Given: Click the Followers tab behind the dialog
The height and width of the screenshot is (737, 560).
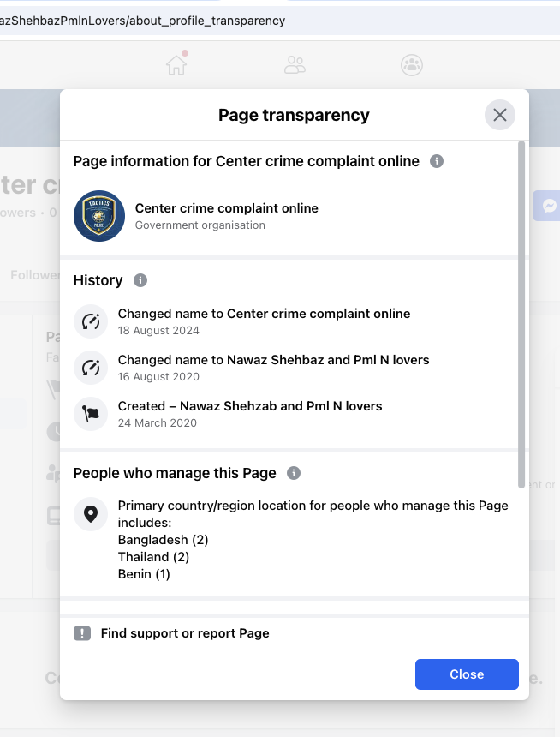Looking at the screenshot, I should pyautogui.click(x=34, y=275).
